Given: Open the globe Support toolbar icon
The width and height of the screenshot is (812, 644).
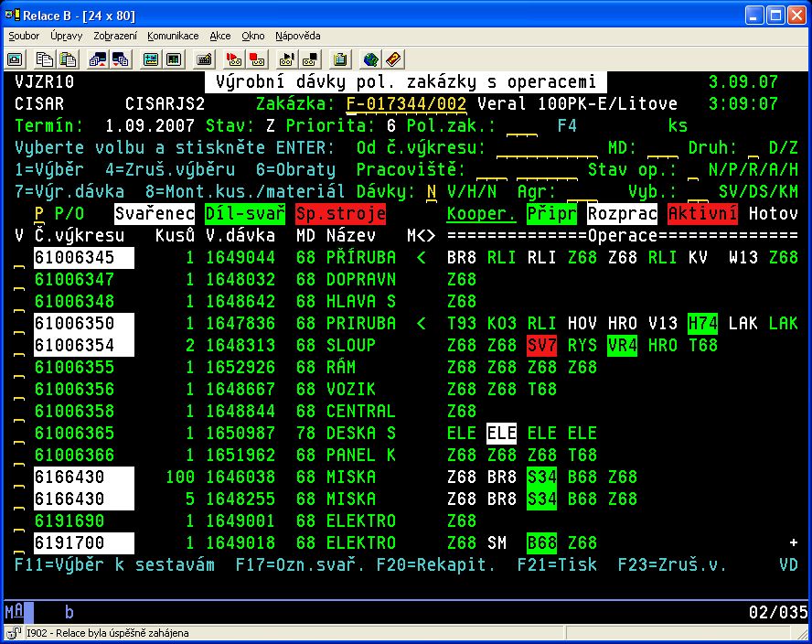Looking at the screenshot, I should click(x=370, y=59).
